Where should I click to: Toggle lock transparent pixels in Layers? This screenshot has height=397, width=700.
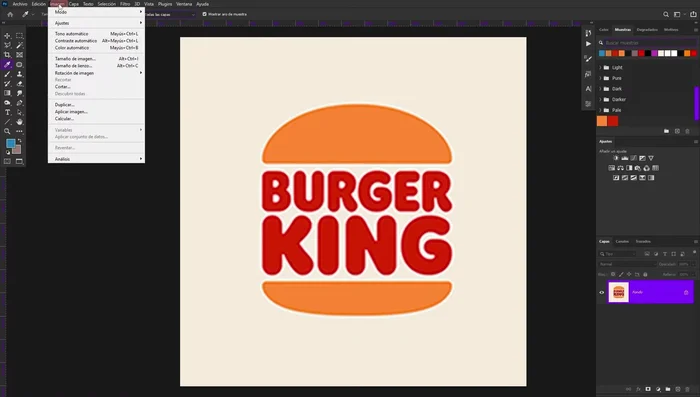pyautogui.click(x=613, y=274)
